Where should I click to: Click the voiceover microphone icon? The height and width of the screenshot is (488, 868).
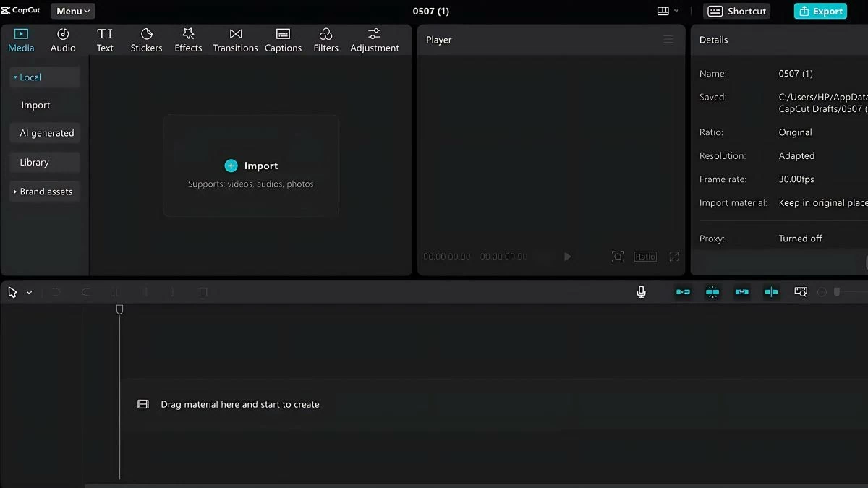[641, 291]
